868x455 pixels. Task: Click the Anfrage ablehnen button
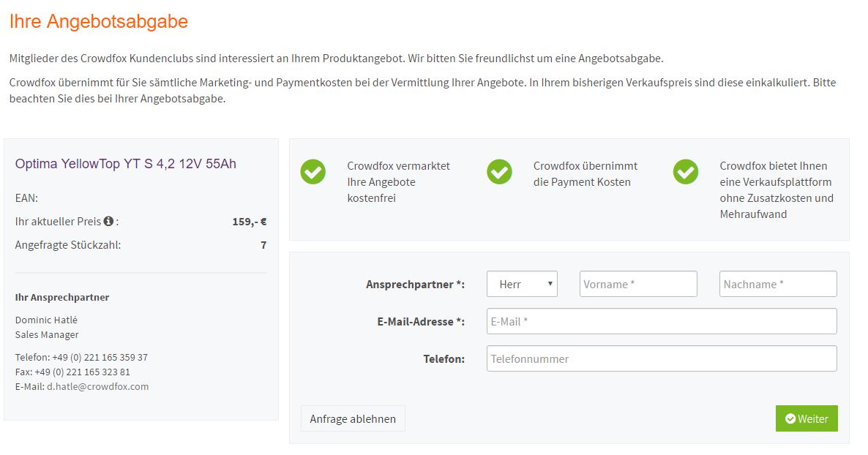(353, 418)
